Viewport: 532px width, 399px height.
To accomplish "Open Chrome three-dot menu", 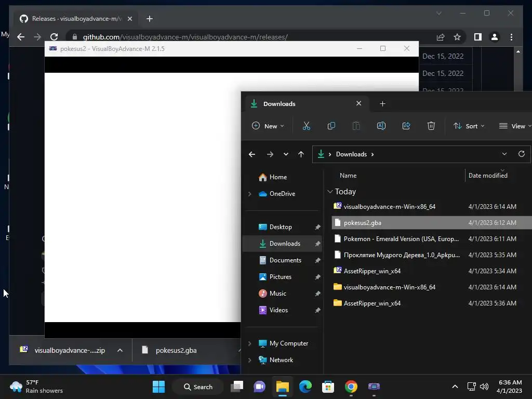I will (x=511, y=37).
